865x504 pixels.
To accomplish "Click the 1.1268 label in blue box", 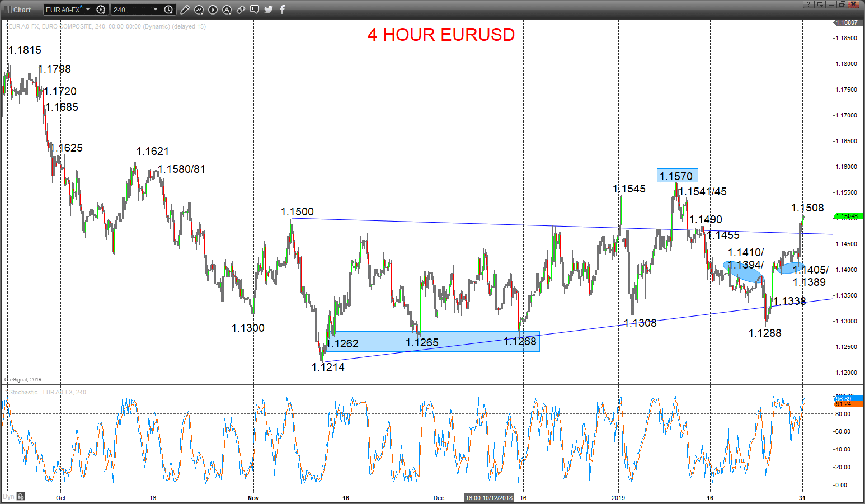I will [x=520, y=341].
